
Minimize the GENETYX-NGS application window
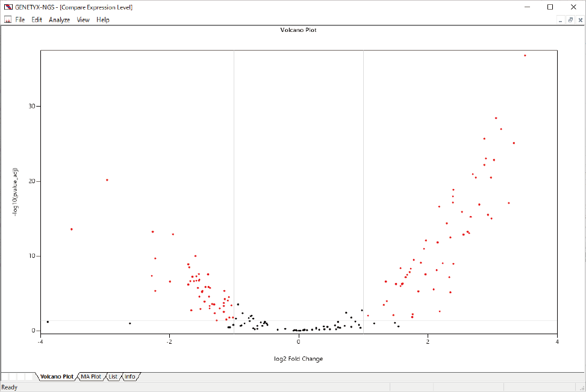coord(523,7)
